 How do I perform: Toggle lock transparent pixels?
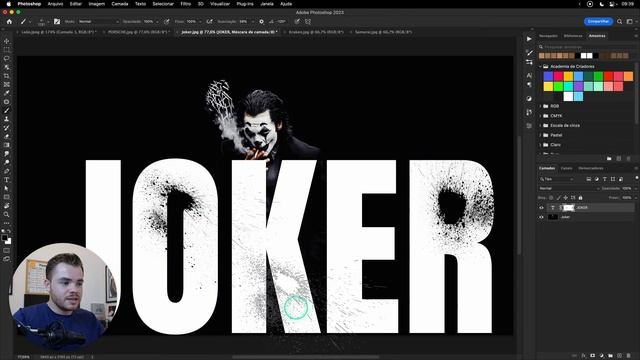[x=551, y=198]
